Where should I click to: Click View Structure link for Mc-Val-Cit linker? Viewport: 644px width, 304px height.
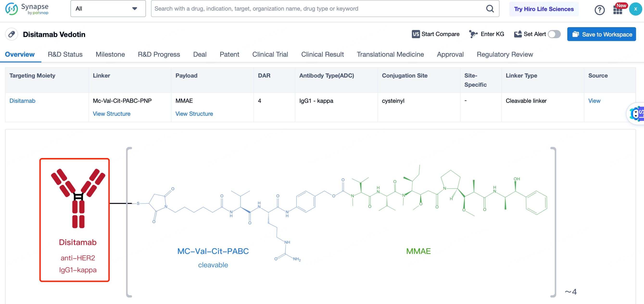click(x=111, y=114)
